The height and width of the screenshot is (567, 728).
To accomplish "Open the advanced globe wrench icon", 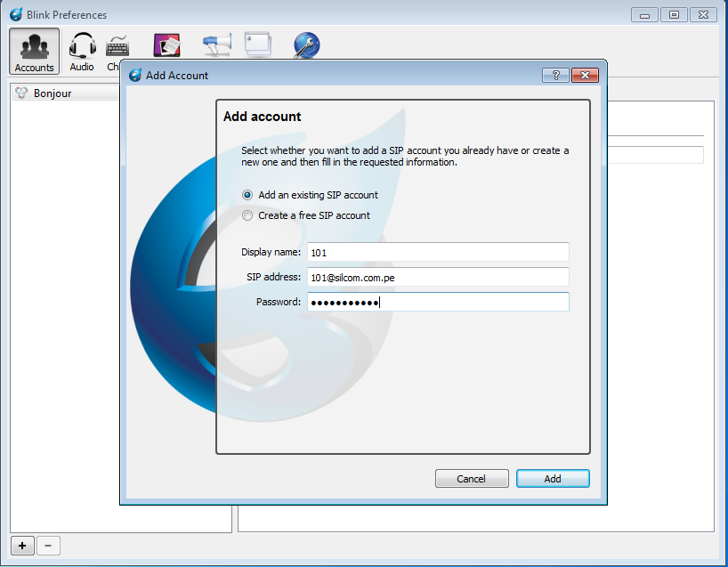I will click(306, 45).
